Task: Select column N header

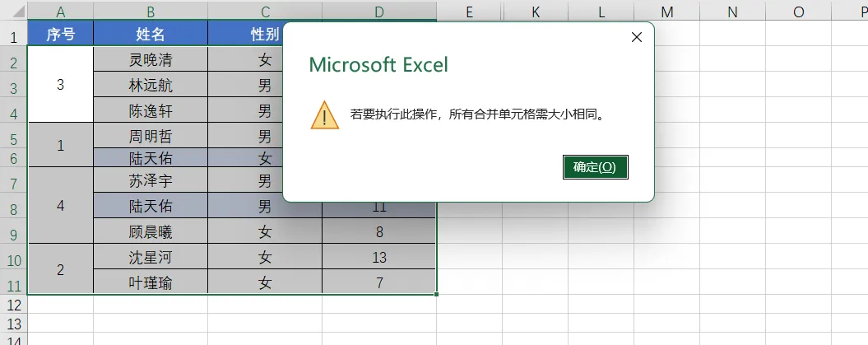Action: (732, 12)
